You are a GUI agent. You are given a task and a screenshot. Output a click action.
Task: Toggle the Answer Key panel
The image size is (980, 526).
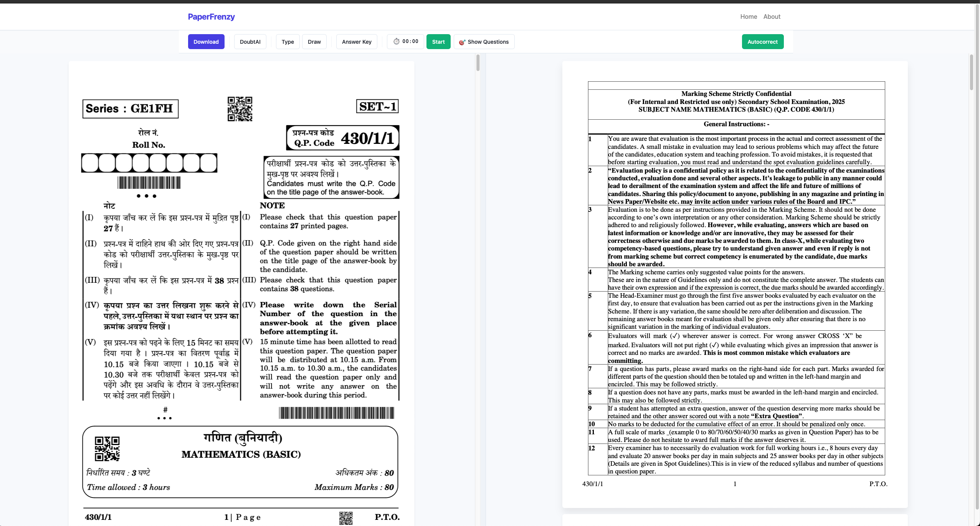[x=357, y=42]
